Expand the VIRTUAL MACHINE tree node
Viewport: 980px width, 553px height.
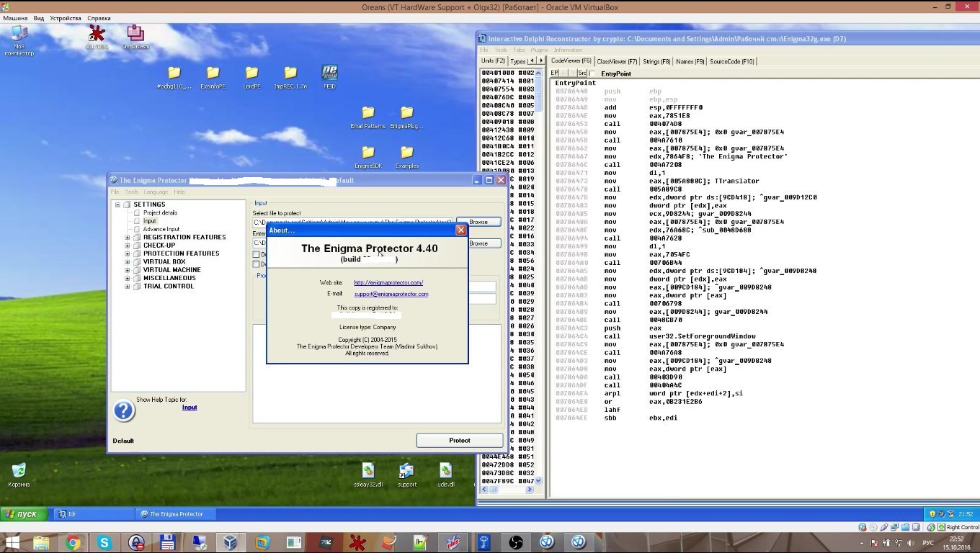tap(128, 270)
